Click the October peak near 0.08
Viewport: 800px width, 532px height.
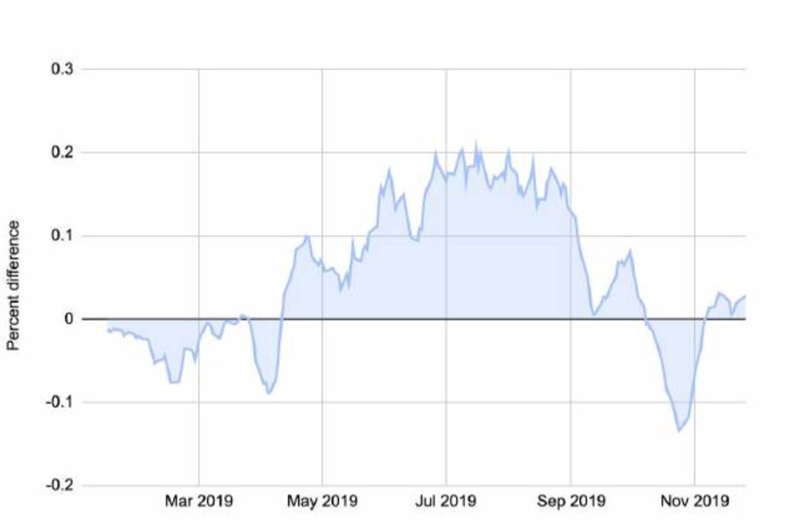(631, 251)
